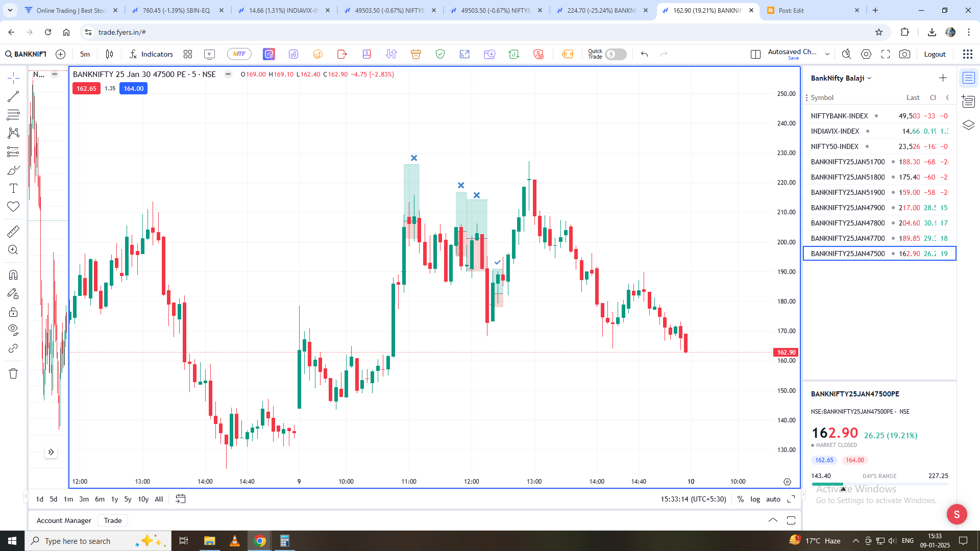Click the blue 164.00 buy price box

133,88
